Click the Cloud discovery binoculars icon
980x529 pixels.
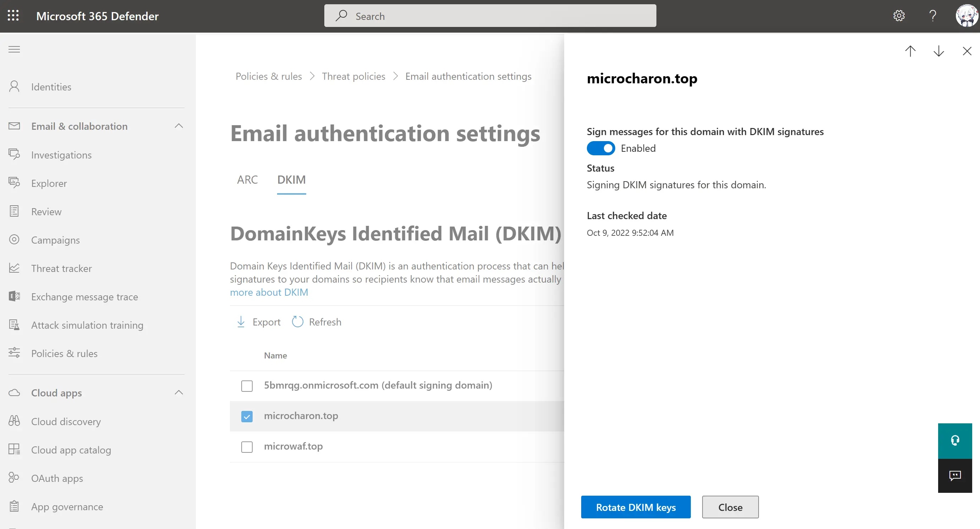pos(14,421)
